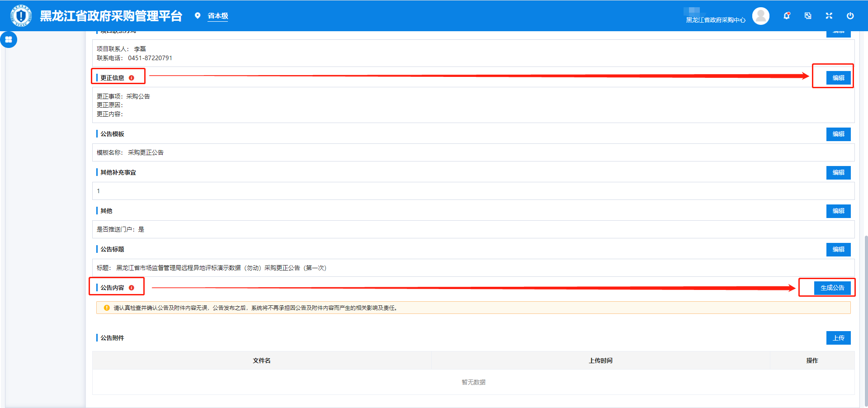Click the orange warning icon in notice
Image resolution: width=868 pixels, height=408 pixels.
[107, 308]
